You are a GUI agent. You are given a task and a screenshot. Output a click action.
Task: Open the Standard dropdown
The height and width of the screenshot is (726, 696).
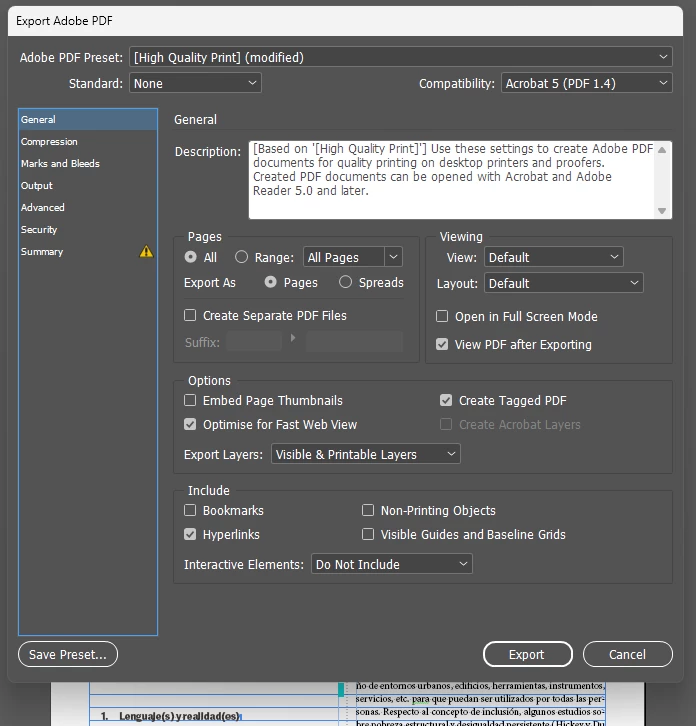click(x=195, y=83)
